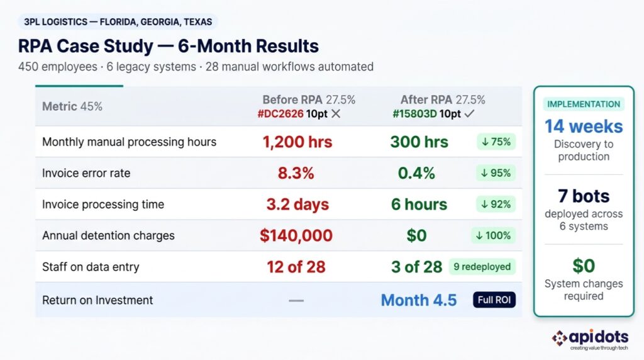Viewport: 644px width, 360px height.
Task: Click the '3 of 28' value
Action: (x=416, y=267)
